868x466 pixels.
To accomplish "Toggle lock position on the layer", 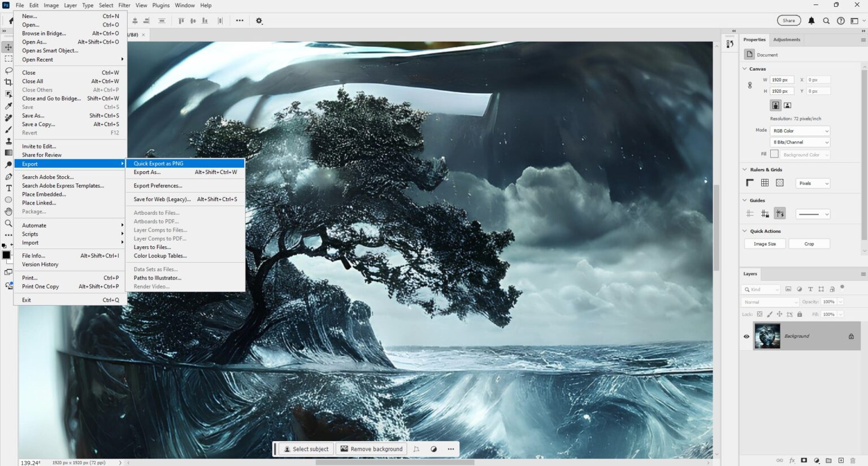I will (x=779, y=314).
